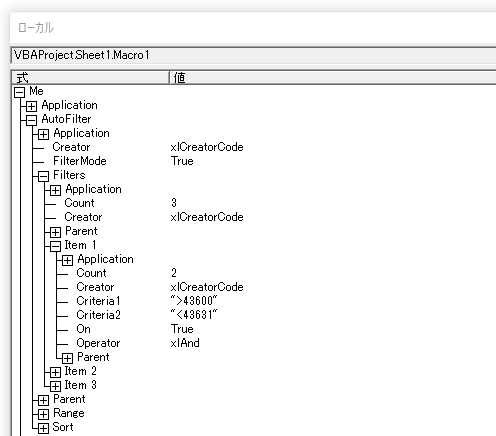The image size is (496, 436).
Task: Expand Application under Filters
Action: (x=55, y=190)
